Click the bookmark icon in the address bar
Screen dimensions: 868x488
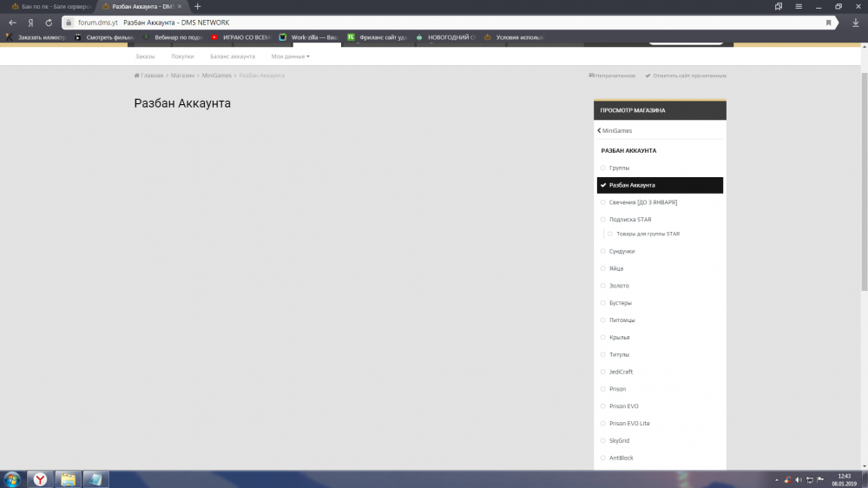(x=829, y=23)
